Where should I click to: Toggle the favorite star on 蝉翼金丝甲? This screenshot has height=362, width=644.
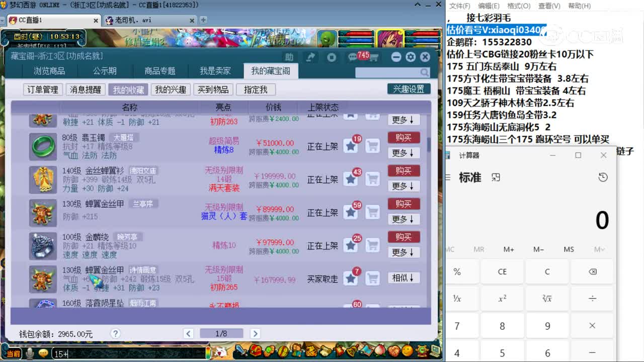(x=351, y=212)
